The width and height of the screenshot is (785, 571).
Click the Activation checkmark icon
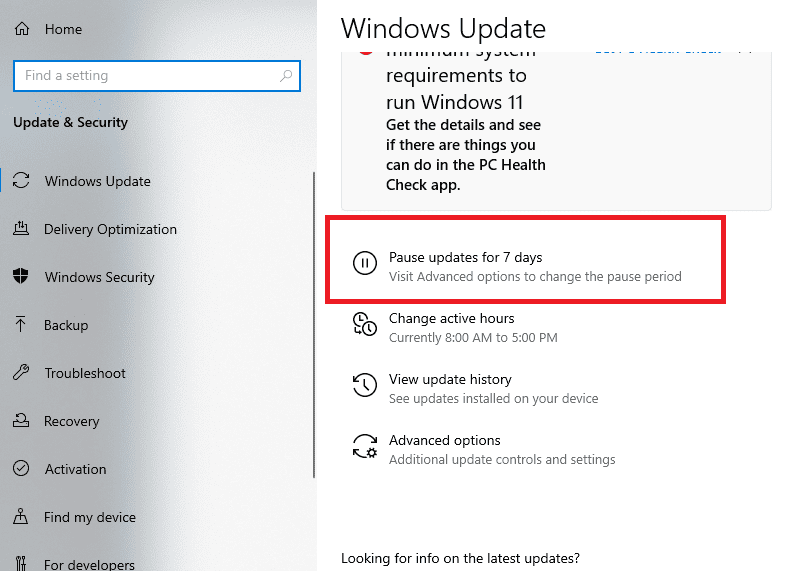pyautogui.click(x=21, y=468)
